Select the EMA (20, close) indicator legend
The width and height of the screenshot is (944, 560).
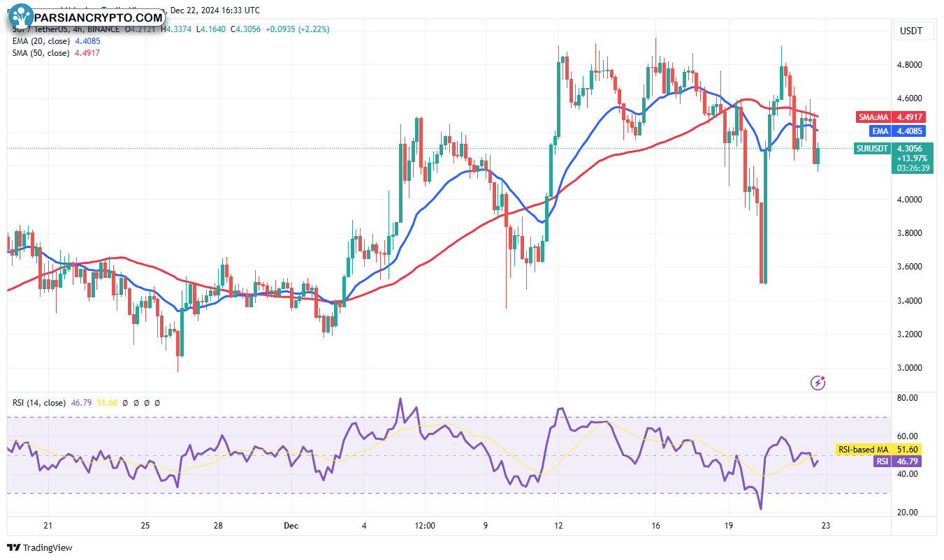coord(41,41)
